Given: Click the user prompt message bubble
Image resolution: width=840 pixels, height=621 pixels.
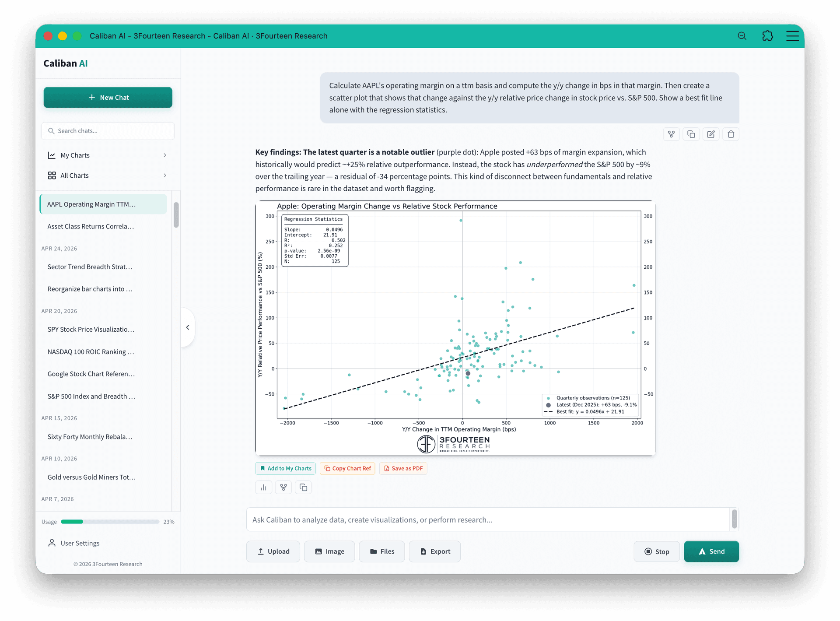Looking at the screenshot, I should click(529, 98).
